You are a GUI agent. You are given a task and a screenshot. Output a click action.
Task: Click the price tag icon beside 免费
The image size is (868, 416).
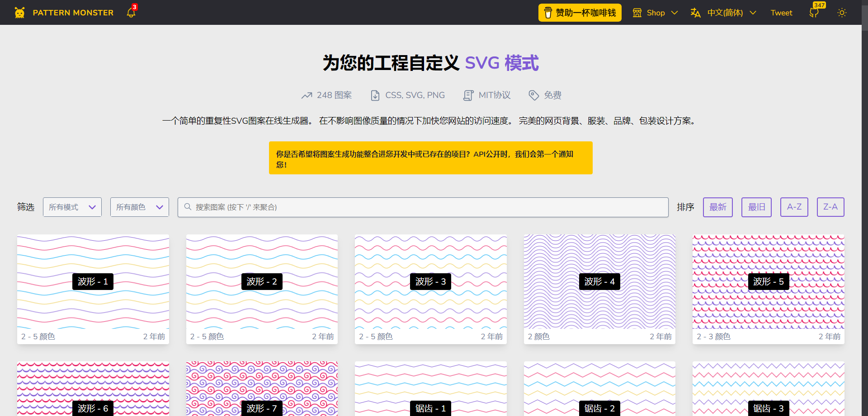click(534, 95)
